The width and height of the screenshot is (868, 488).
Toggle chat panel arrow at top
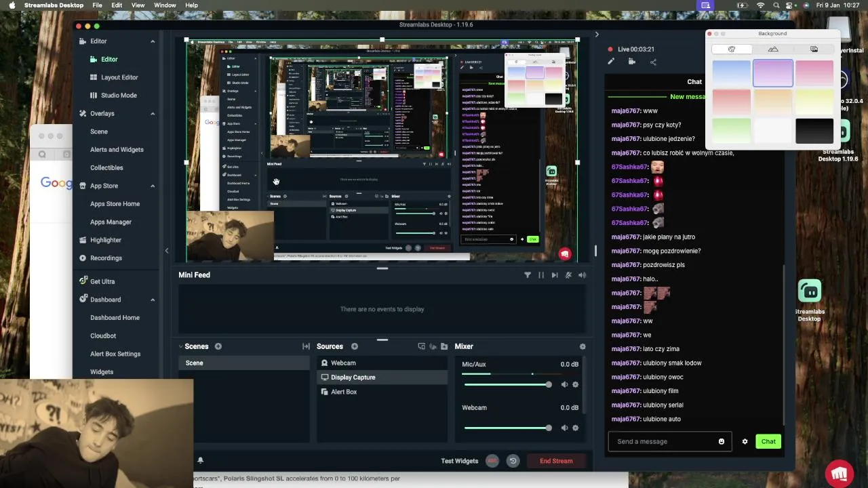pyautogui.click(x=597, y=34)
